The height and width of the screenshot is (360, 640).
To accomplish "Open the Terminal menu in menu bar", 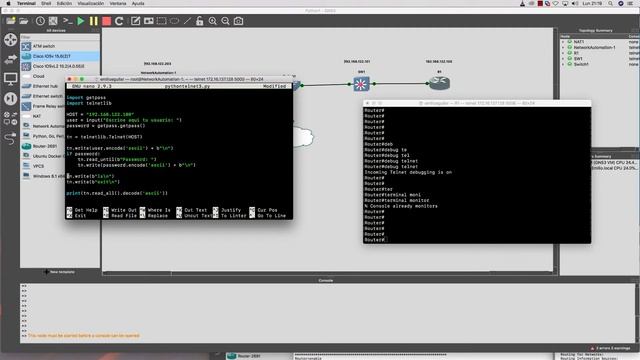I will tap(26, 3).
